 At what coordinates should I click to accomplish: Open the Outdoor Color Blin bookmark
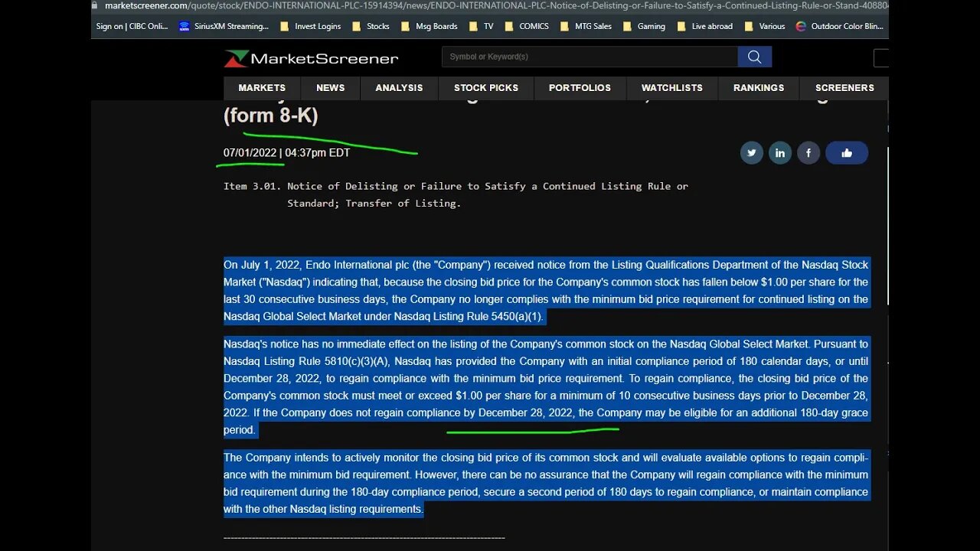tap(839, 26)
